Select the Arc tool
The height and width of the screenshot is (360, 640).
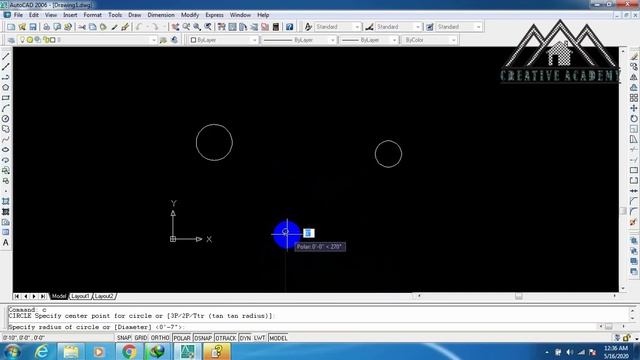click(x=6, y=108)
